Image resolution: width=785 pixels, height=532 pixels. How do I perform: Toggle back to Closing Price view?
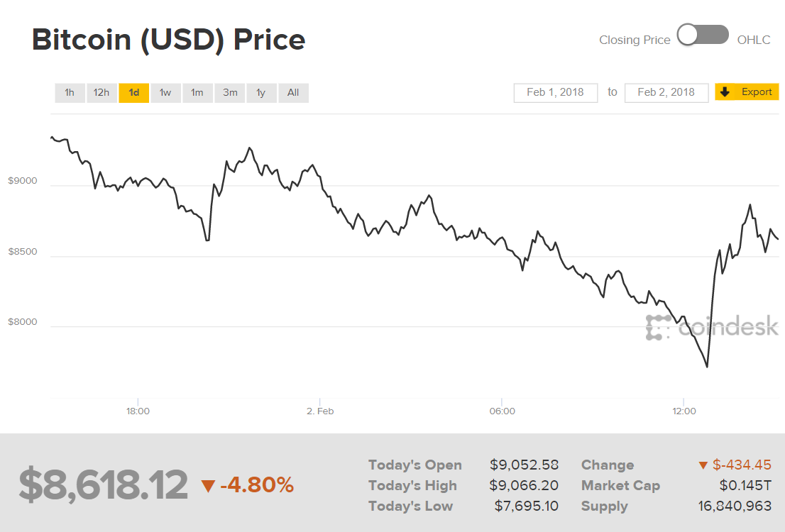[x=688, y=34]
